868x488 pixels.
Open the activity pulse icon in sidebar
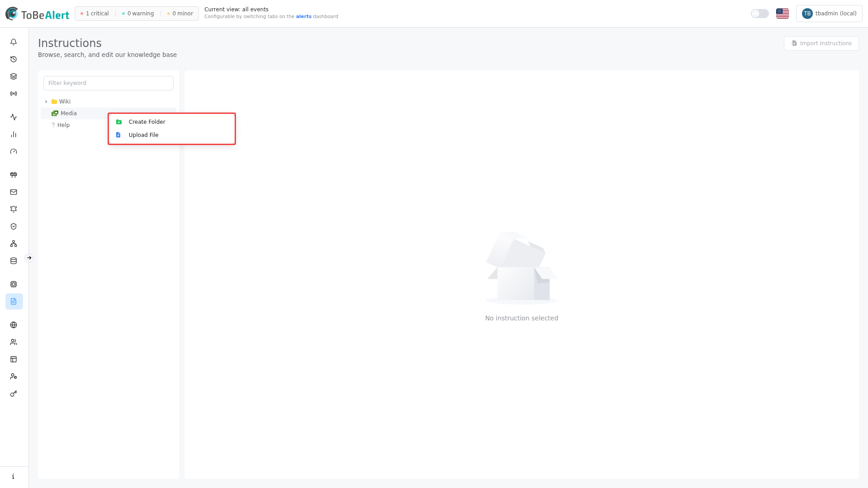(14, 117)
